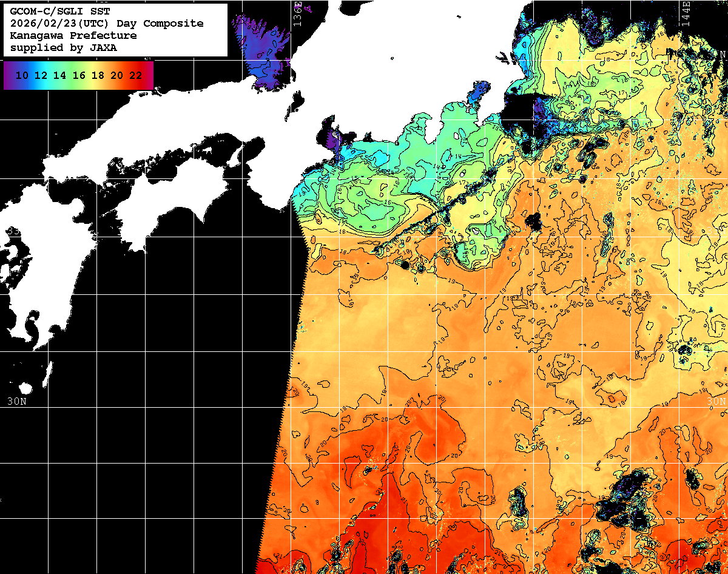Click the 'supplied by JAXA' credit text
The width and height of the screenshot is (728, 574).
pyautogui.click(x=63, y=48)
